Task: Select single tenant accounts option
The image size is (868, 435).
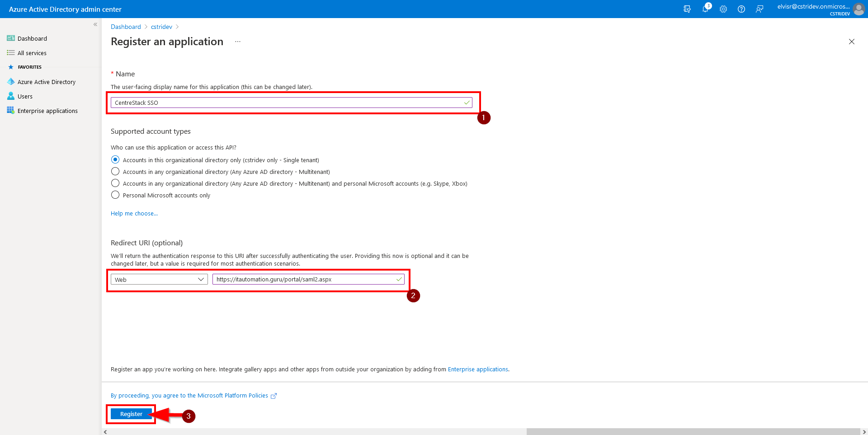Action: tap(115, 159)
